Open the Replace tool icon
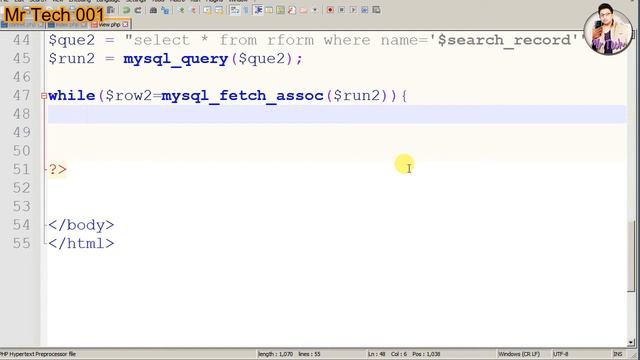 click(x=165, y=10)
